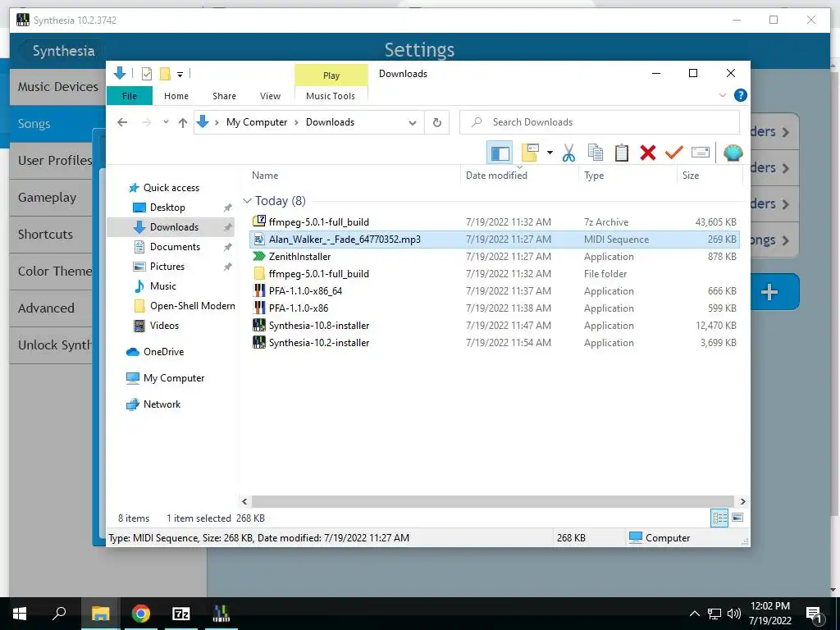Open Customize Quick Access Toolbar dropdown
Image resolution: width=840 pixels, height=630 pixels.
(180, 75)
